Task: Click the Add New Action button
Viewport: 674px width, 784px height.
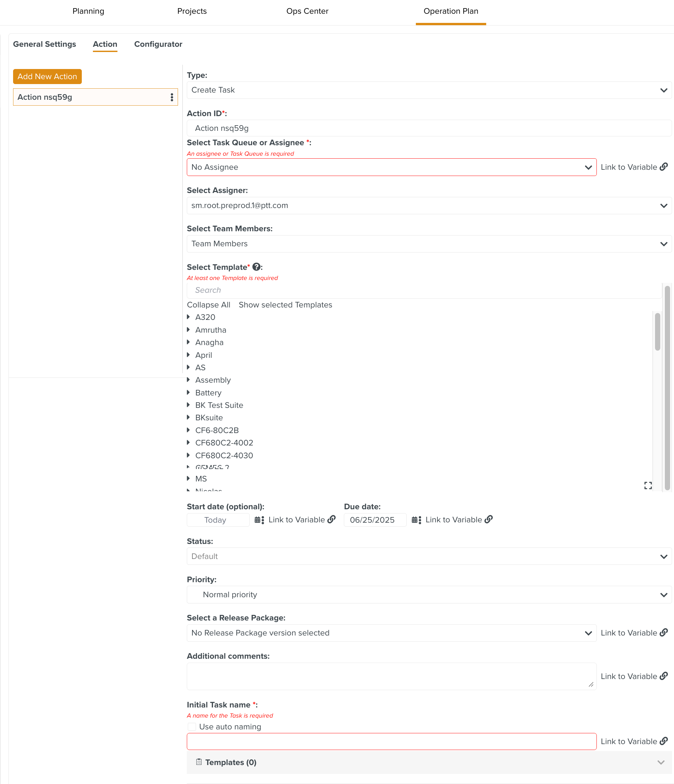Action: tap(47, 77)
